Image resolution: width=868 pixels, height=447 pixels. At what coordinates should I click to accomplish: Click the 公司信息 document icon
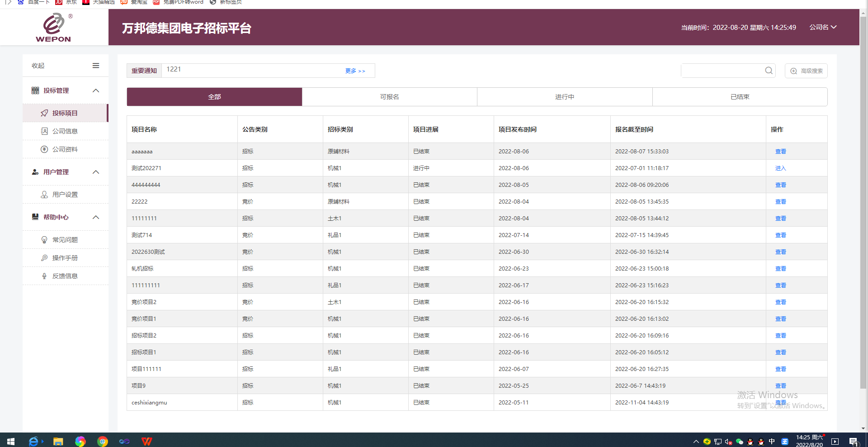[44, 131]
